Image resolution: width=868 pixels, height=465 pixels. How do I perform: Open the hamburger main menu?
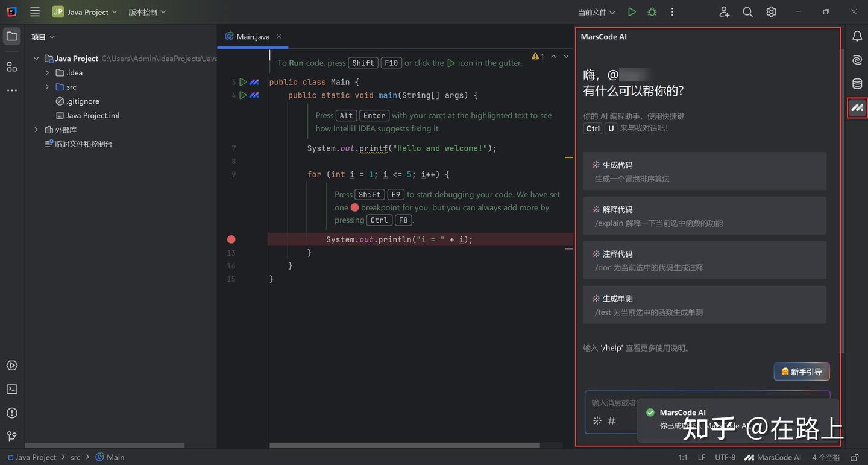pyautogui.click(x=34, y=11)
